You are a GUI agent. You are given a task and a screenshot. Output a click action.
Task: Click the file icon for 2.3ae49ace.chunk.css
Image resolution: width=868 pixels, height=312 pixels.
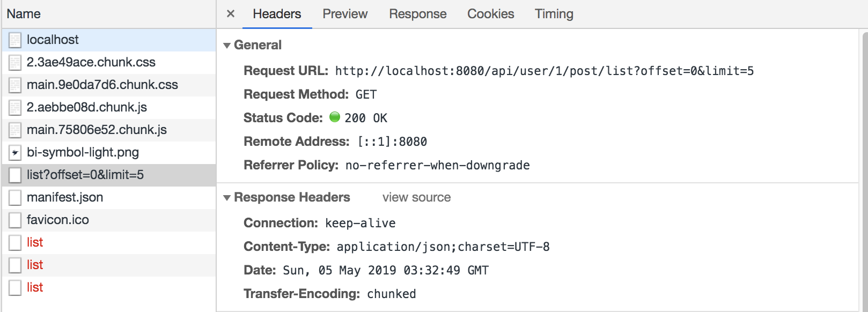click(15, 63)
